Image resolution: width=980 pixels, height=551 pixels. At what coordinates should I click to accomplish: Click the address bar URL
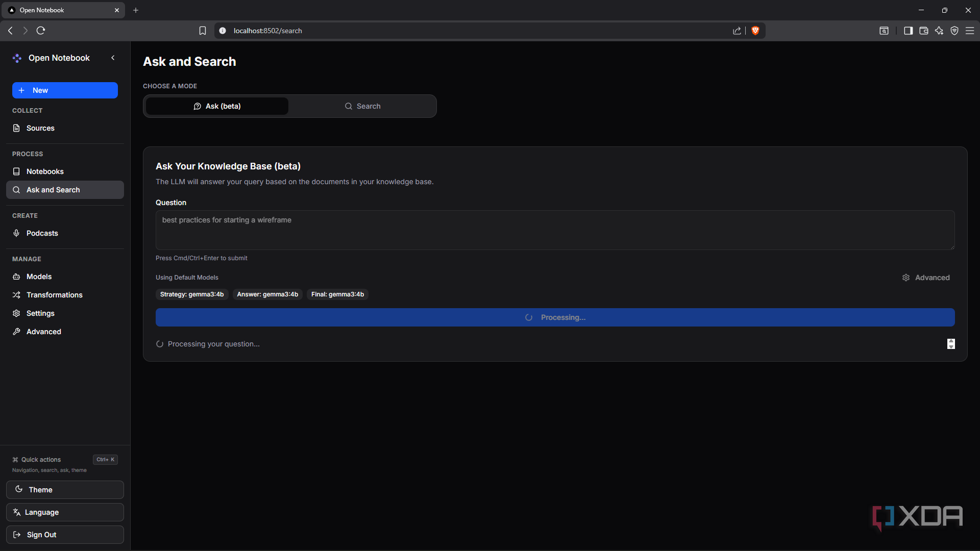(x=268, y=31)
